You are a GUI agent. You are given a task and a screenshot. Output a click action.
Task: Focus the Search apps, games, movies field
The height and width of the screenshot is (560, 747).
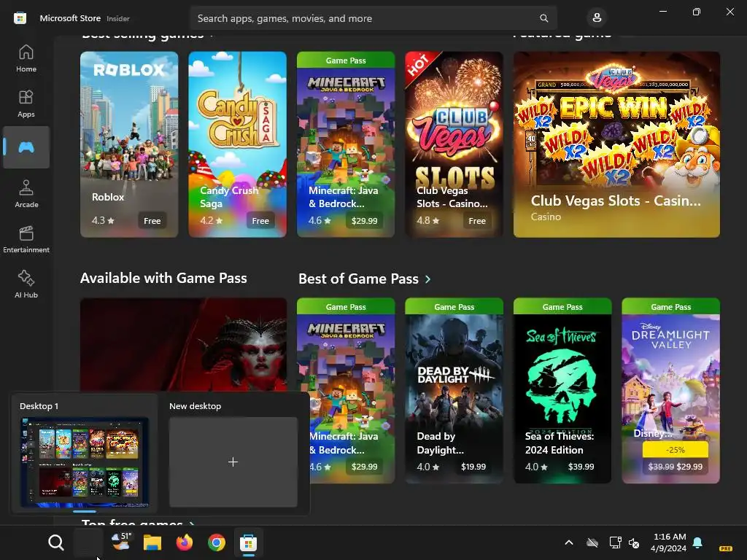(373, 18)
